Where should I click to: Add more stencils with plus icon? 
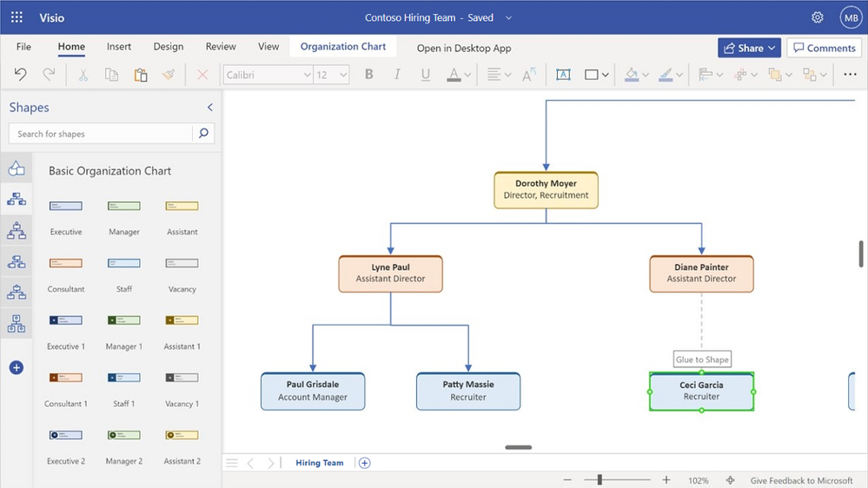pyautogui.click(x=16, y=367)
